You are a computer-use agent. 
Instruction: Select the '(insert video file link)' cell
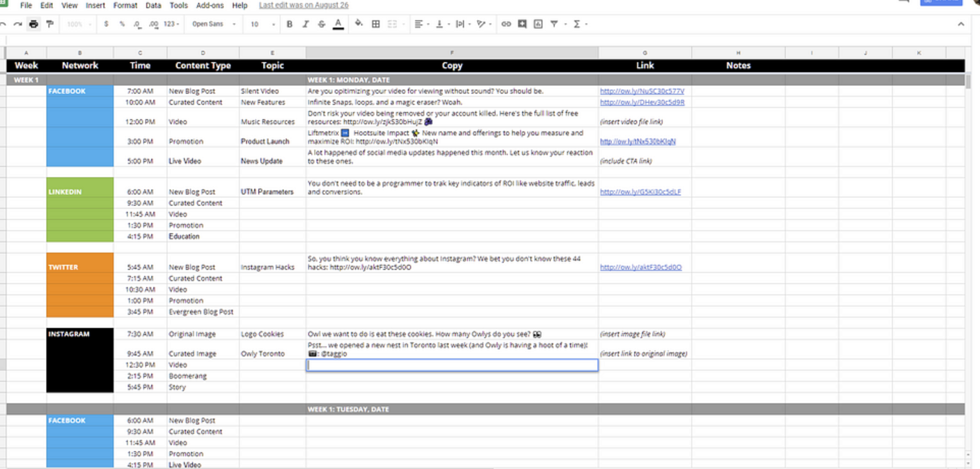point(645,118)
